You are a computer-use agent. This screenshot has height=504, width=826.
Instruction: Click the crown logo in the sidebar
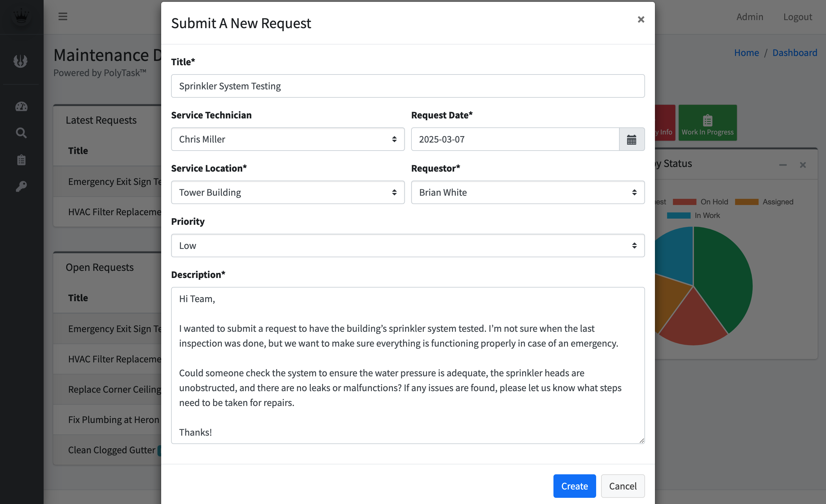click(21, 16)
